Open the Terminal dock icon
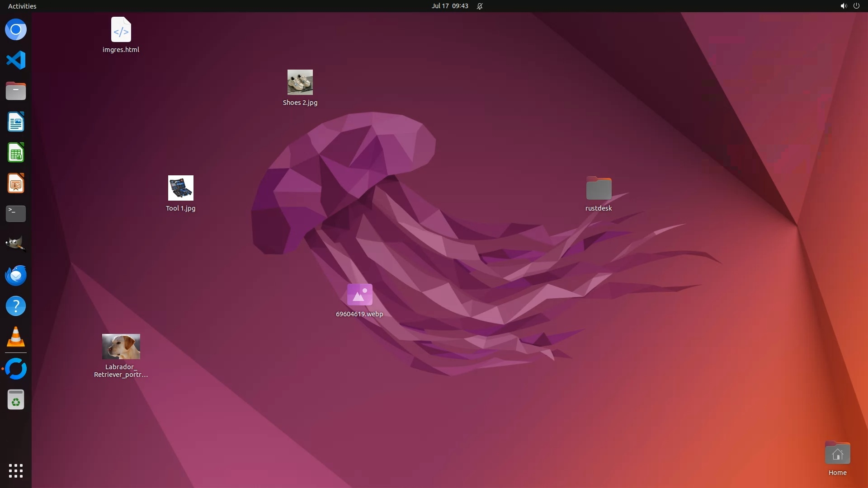Image resolution: width=868 pixels, height=488 pixels. [16, 214]
